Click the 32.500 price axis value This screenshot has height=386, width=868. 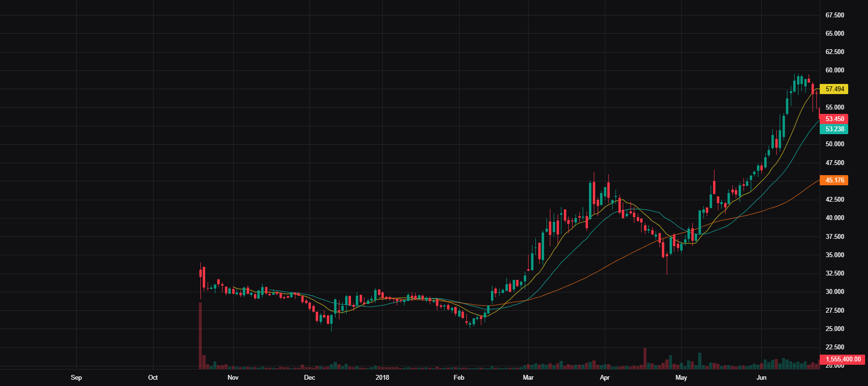point(835,273)
